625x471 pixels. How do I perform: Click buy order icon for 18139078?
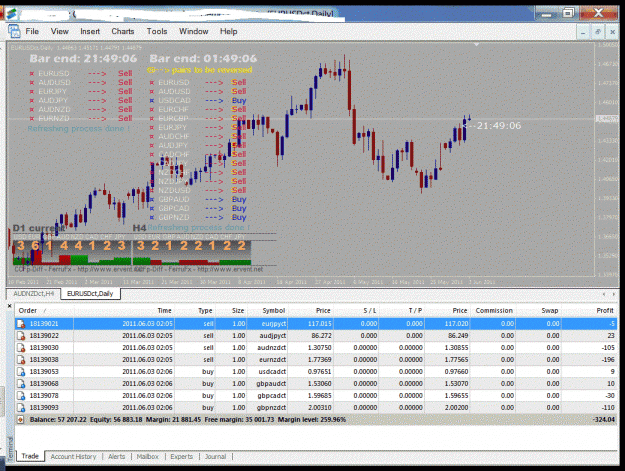pos(21,396)
